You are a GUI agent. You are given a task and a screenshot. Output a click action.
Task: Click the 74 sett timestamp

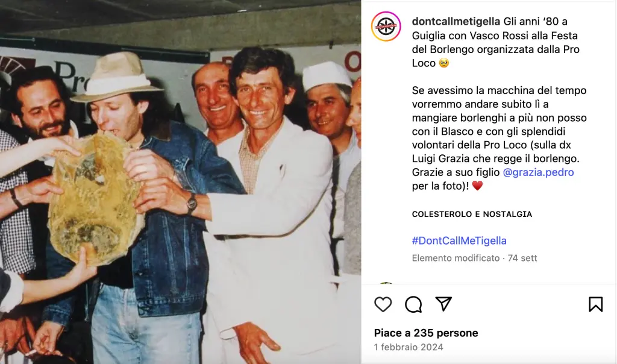[522, 258]
